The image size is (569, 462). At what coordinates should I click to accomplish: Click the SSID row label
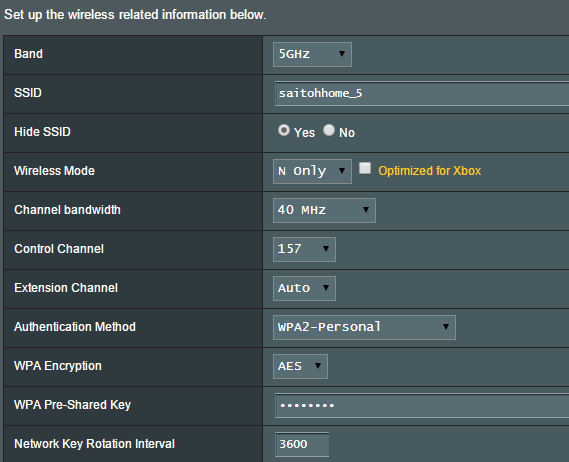(x=28, y=93)
